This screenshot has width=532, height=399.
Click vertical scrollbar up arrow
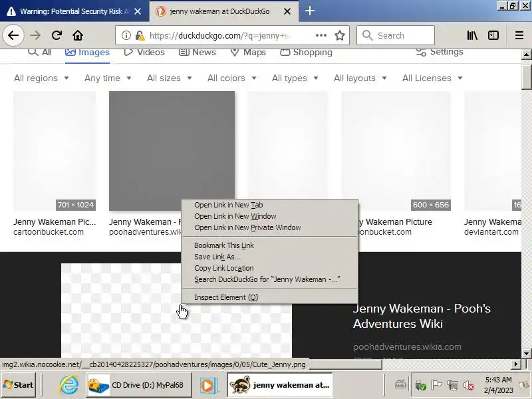click(526, 55)
